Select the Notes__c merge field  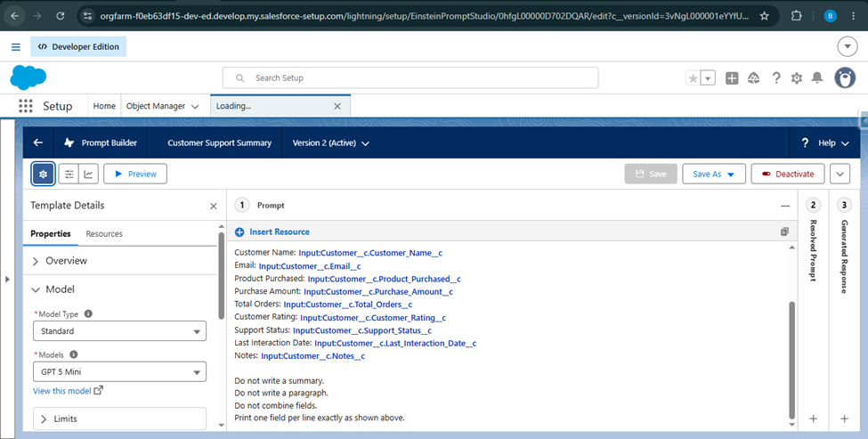(312, 356)
